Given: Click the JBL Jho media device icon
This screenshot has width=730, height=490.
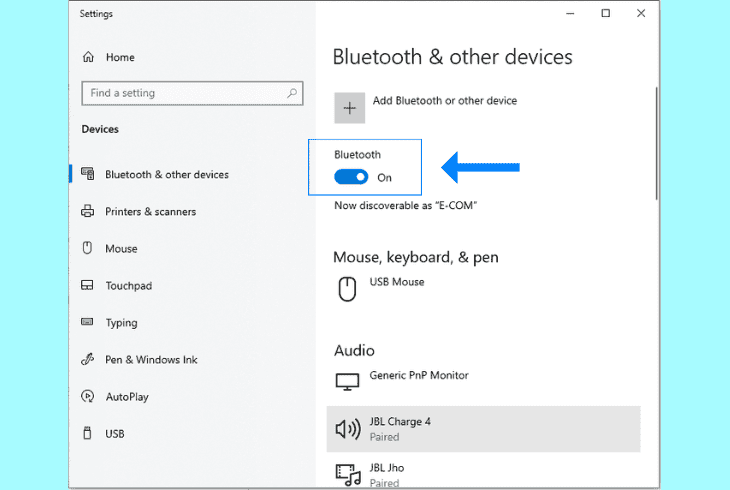Looking at the screenshot, I should tap(348, 475).
